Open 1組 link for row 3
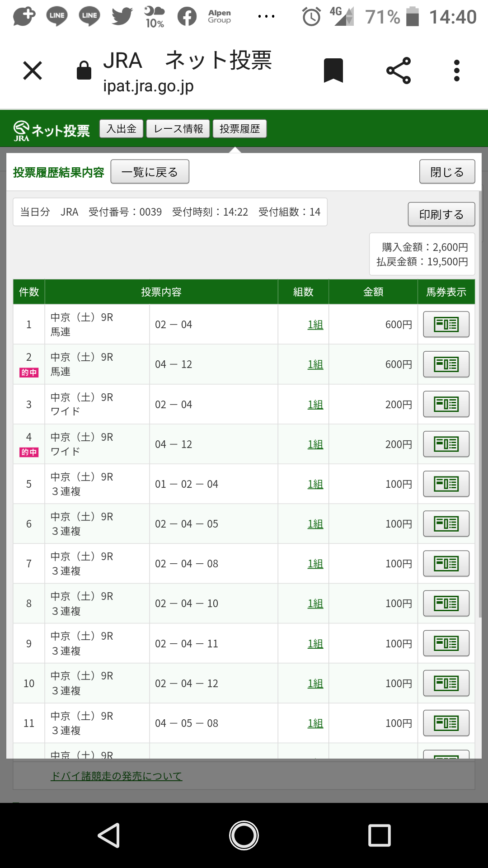 (315, 405)
